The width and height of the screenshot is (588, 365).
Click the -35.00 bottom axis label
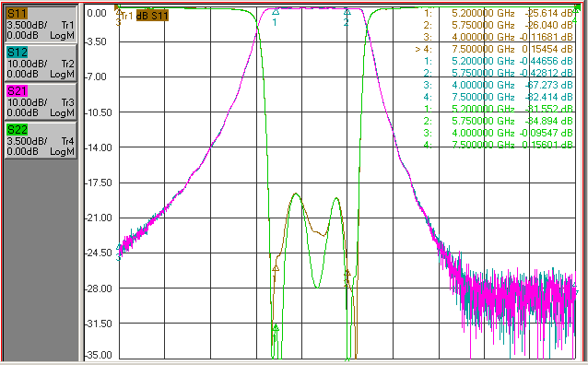(x=99, y=355)
